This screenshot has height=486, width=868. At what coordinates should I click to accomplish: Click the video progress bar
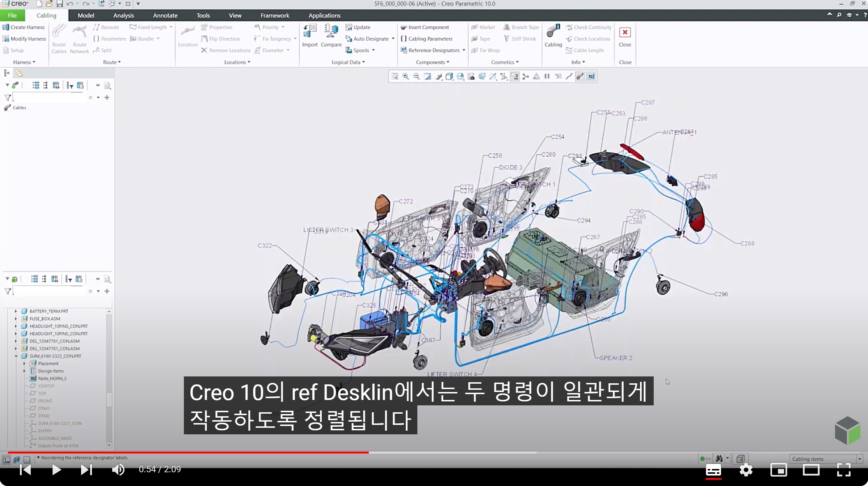[x=434, y=452]
